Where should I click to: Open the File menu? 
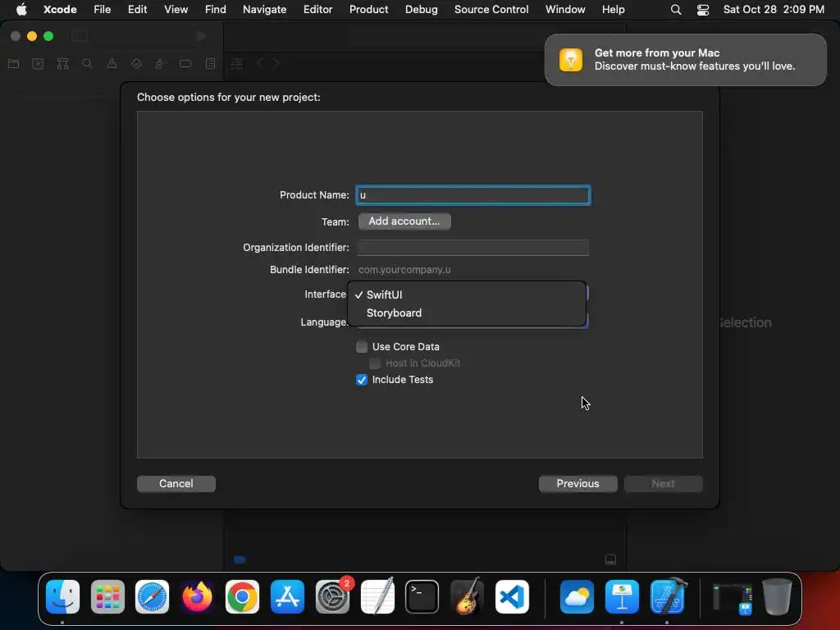coord(103,10)
